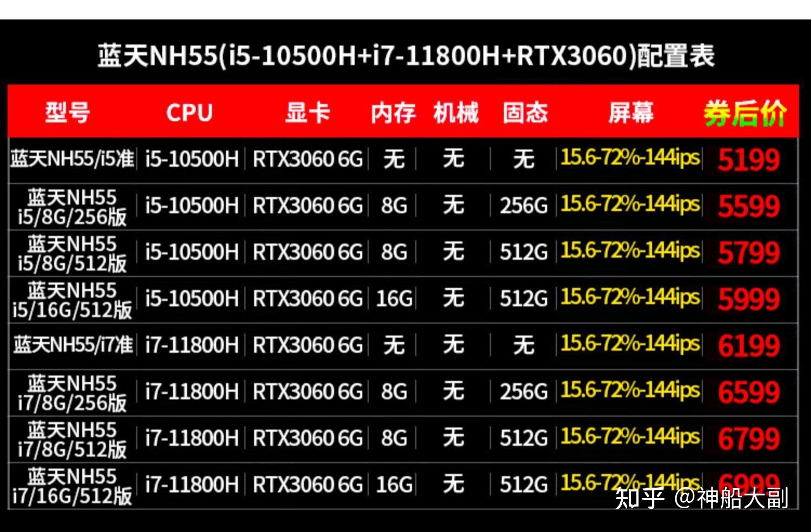
Task: Click the price 5599
Action: [x=749, y=207]
